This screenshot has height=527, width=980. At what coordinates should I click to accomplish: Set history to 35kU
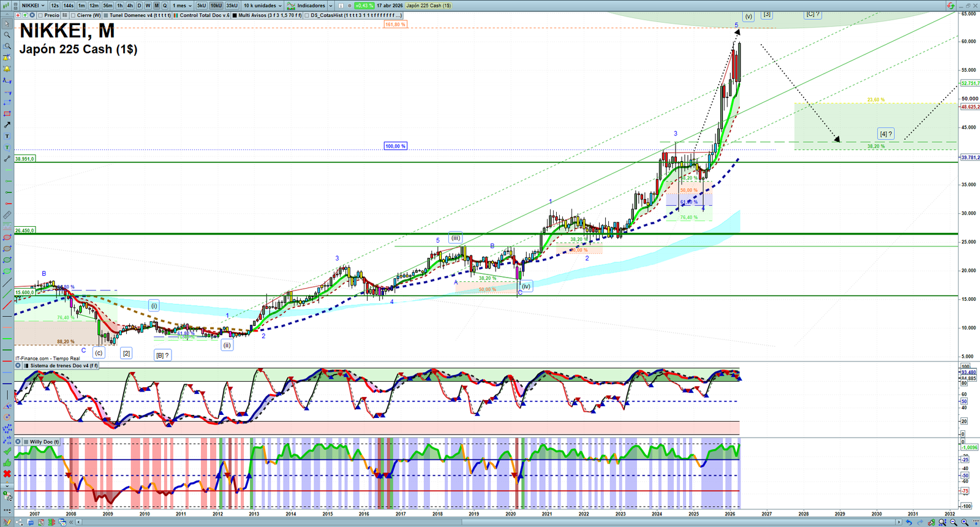[x=232, y=6]
